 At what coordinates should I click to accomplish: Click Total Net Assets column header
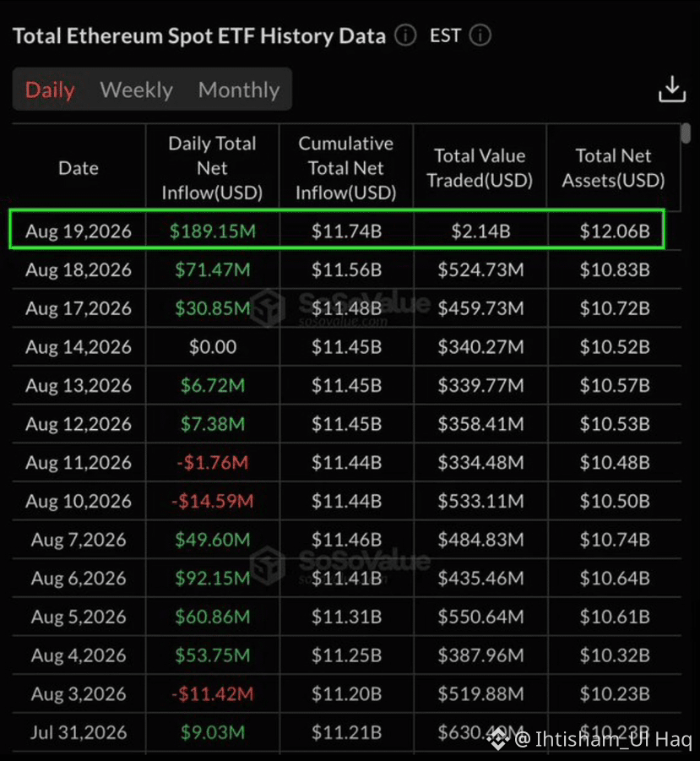613,168
